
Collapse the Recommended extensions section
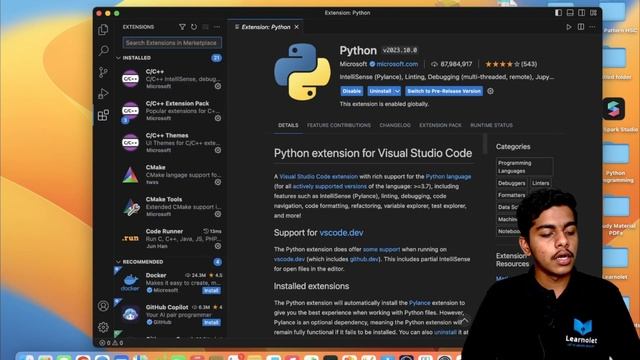tap(119, 262)
